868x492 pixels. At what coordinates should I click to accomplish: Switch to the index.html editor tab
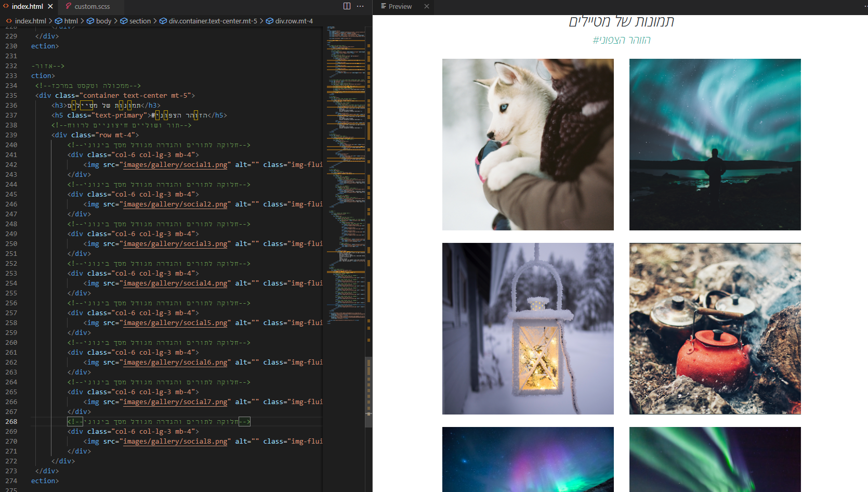pyautogui.click(x=27, y=6)
